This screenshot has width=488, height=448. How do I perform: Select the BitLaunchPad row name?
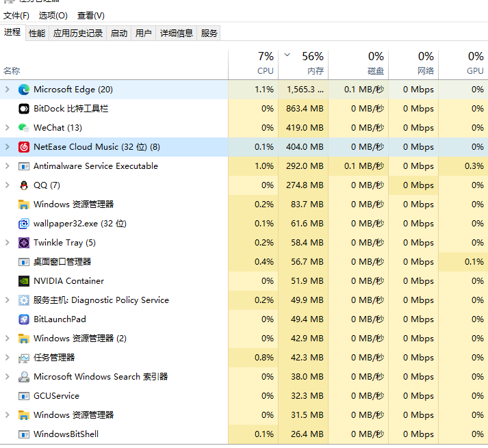[x=60, y=319]
